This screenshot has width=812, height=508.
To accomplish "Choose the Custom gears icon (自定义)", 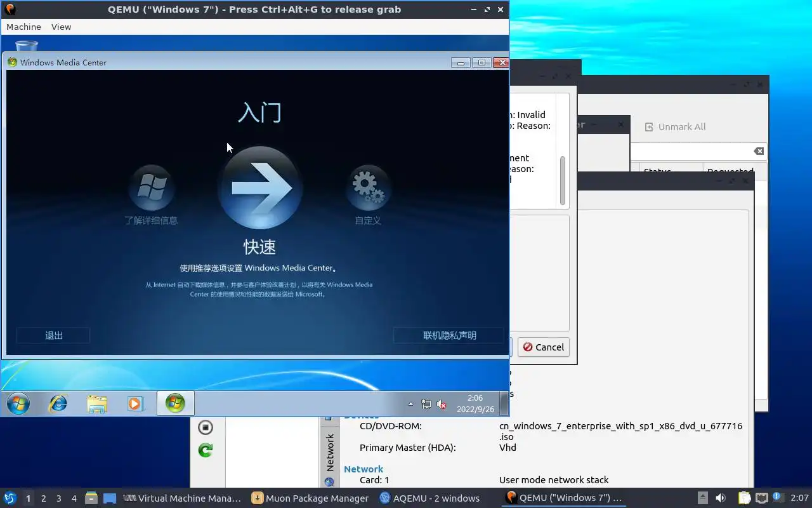I will [x=368, y=187].
